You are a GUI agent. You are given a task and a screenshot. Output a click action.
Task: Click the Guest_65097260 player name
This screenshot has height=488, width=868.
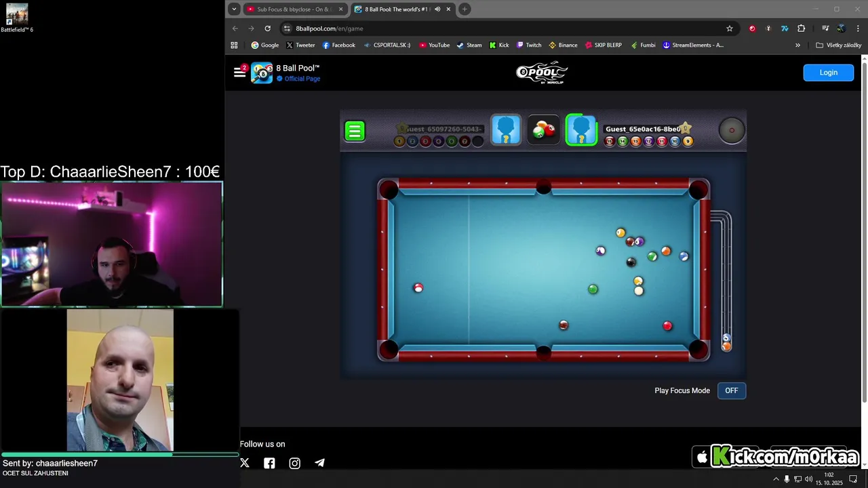coord(443,129)
